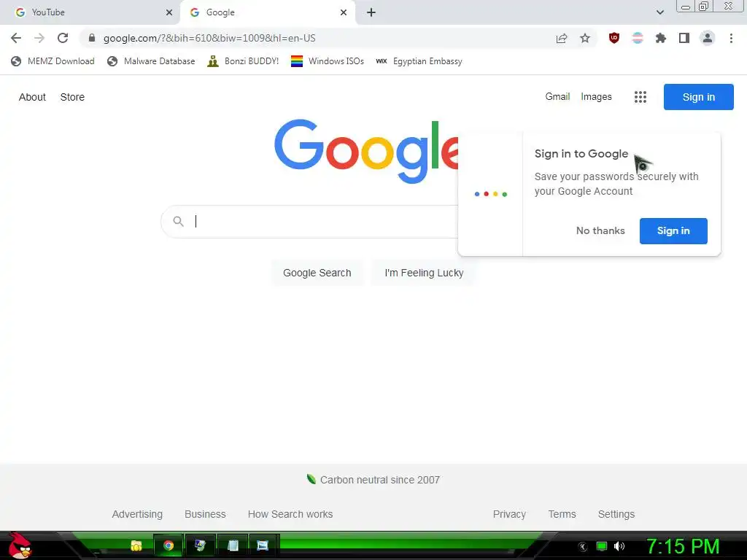Open the Advertising footer link
Image resolution: width=747 pixels, height=560 pixels.
pos(137,514)
